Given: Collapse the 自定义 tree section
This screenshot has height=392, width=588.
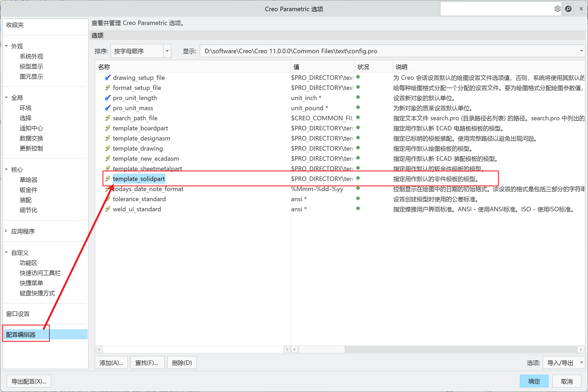Looking at the screenshot, I should point(6,253).
